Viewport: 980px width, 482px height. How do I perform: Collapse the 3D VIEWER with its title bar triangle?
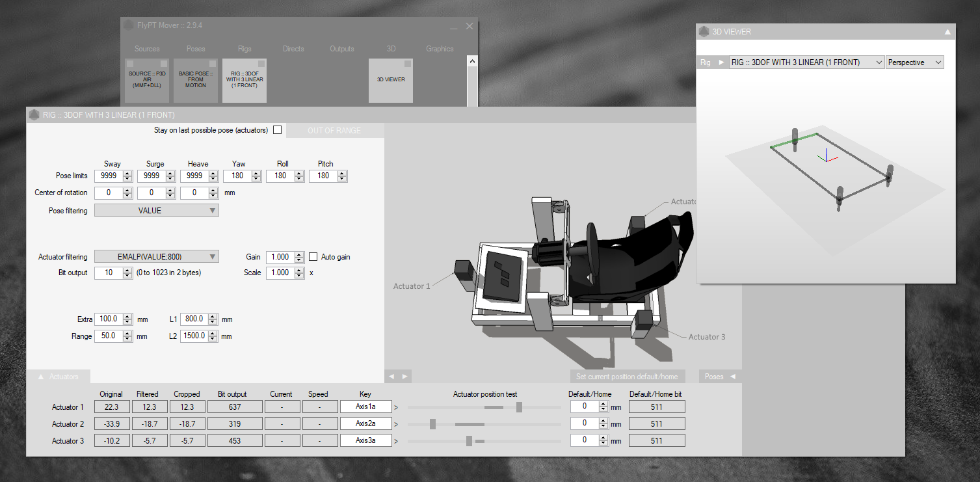[x=947, y=31]
